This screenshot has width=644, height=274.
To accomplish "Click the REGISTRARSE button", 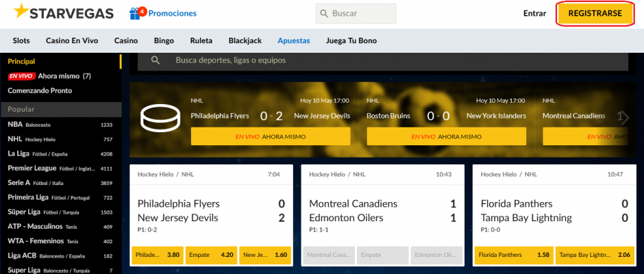I will [595, 14].
